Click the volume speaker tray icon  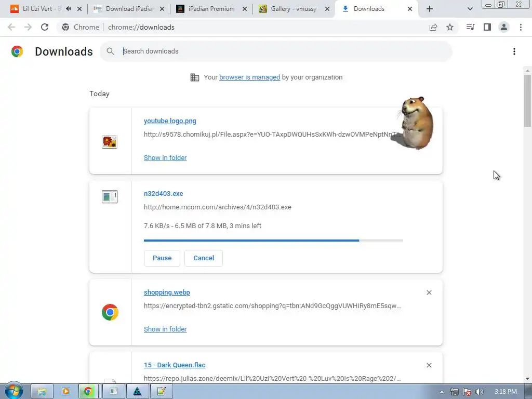[480, 392]
